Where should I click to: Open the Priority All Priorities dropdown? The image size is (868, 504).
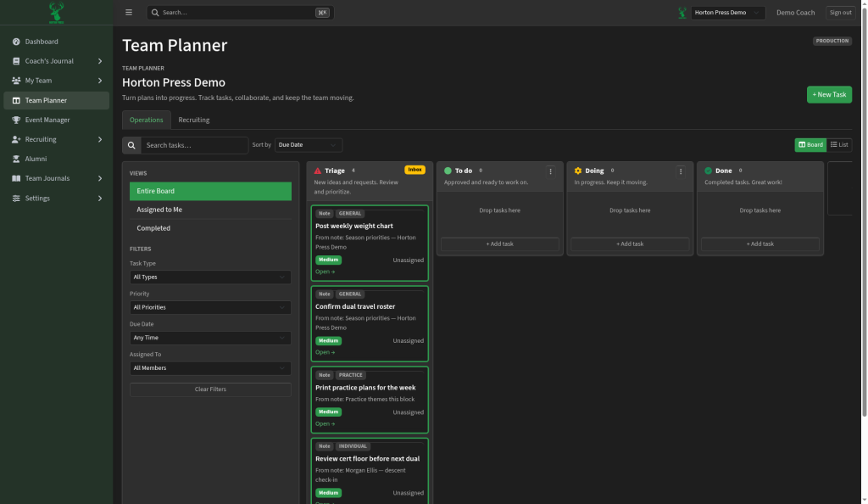210,307
